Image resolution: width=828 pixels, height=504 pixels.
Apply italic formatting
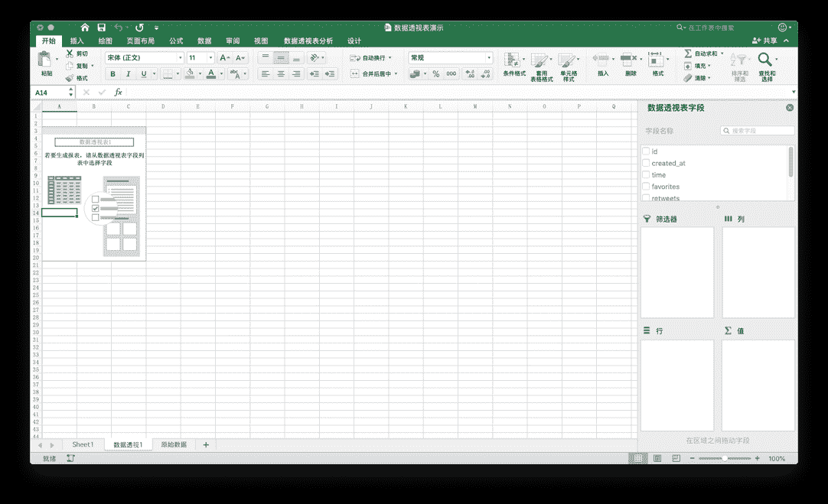click(x=128, y=74)
